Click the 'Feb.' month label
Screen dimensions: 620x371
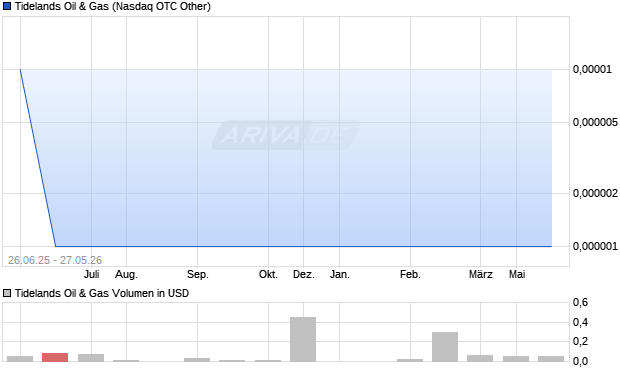[410, 274]
